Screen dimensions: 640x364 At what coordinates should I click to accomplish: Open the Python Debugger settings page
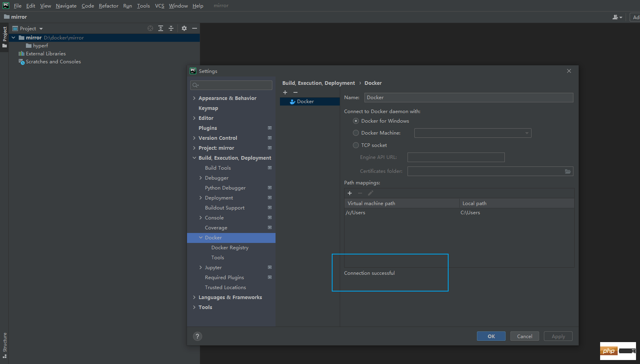point(225,188)
